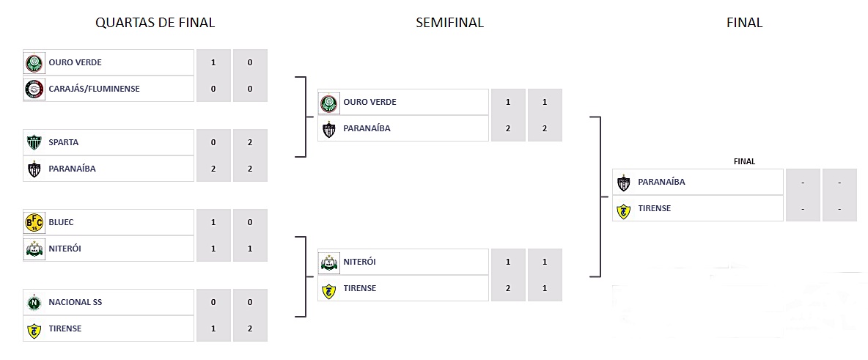Click the QUARTAS DE FINAL heading
The width and height of the screenshot is (868, 360).
point(155,23)
